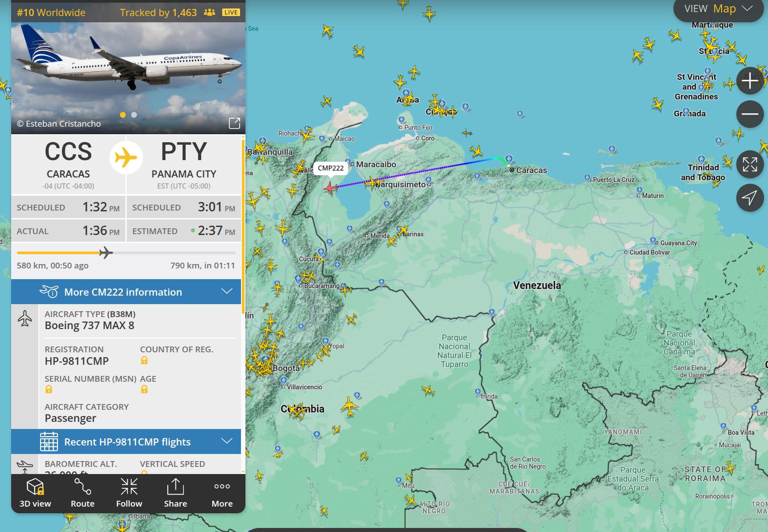Open the 3D view of the aircraft

tap(35, 493)
